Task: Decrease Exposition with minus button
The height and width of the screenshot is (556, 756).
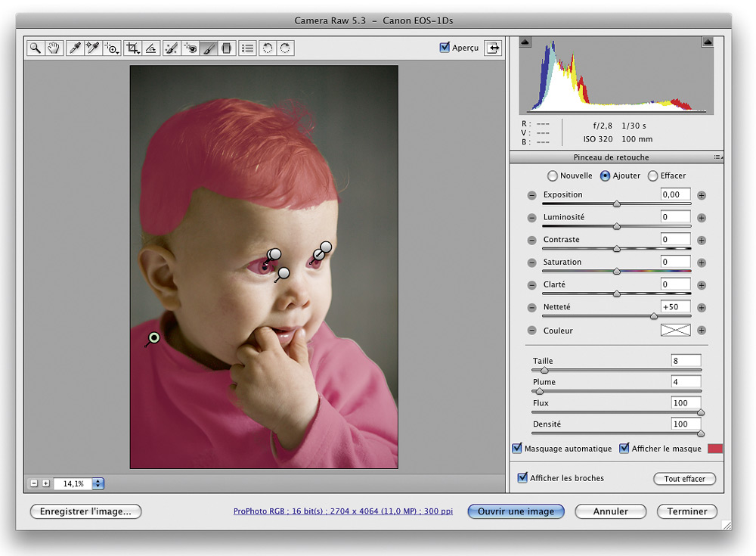Action: 531,195
